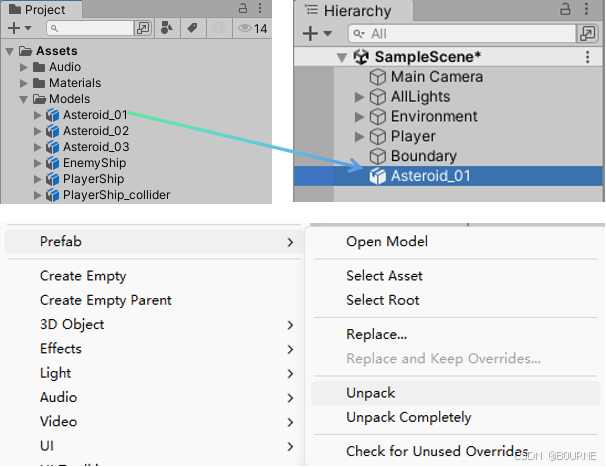Expand the Player object arrow
This screenshot has width=606, height=467.
359,136
